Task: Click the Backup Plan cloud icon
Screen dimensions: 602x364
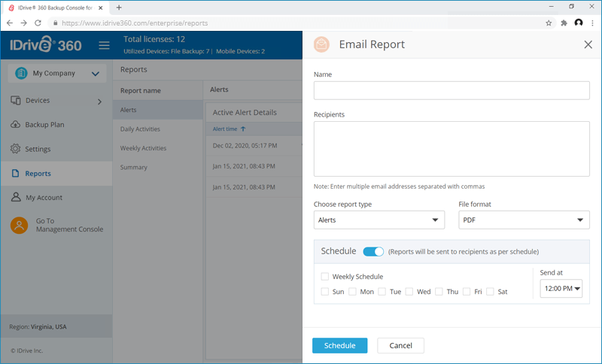Action: 15,125
